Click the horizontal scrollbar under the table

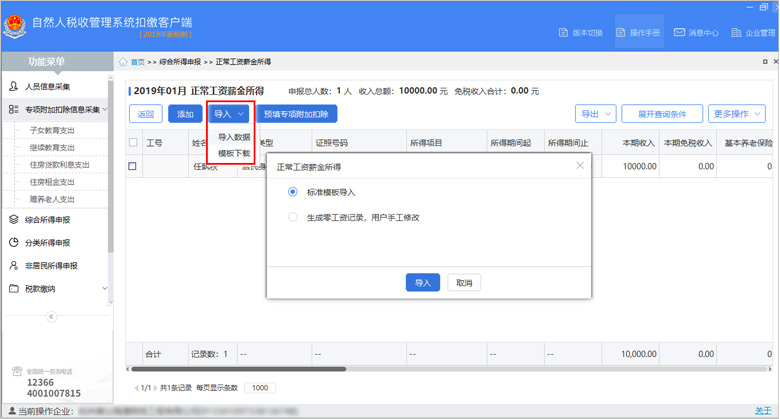point(300,369)
